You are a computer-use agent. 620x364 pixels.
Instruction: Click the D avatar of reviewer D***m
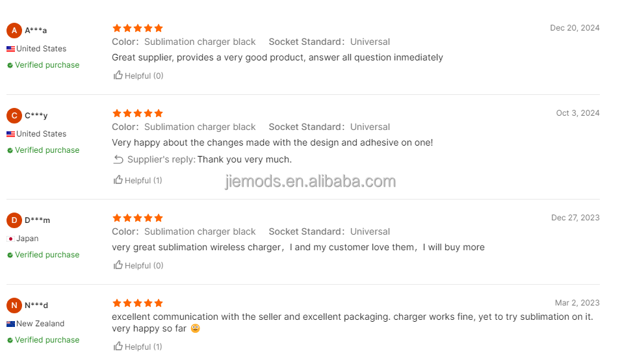point(14,220)
